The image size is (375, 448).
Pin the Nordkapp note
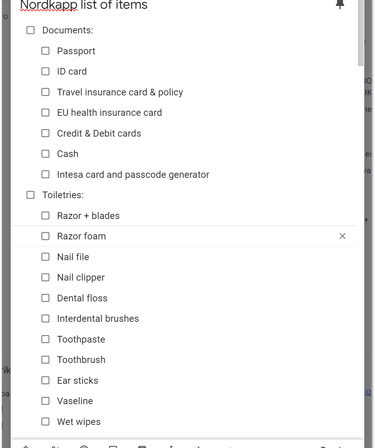340,4
